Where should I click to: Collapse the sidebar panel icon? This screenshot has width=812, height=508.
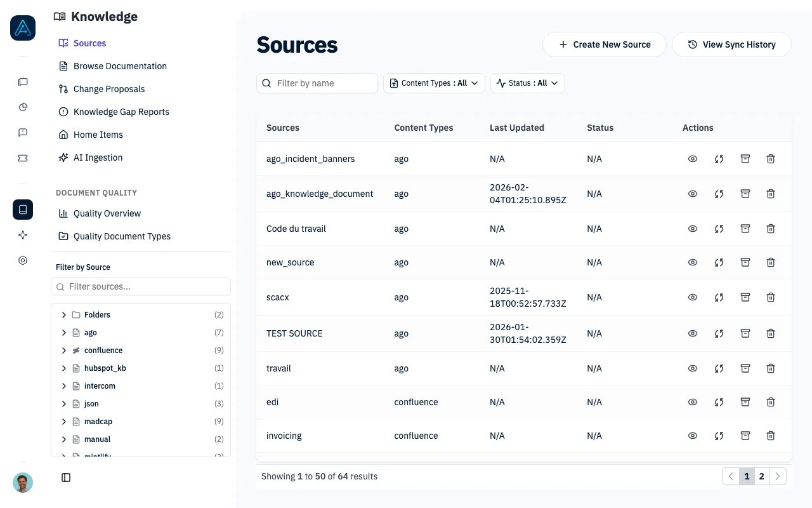[66, 478]
